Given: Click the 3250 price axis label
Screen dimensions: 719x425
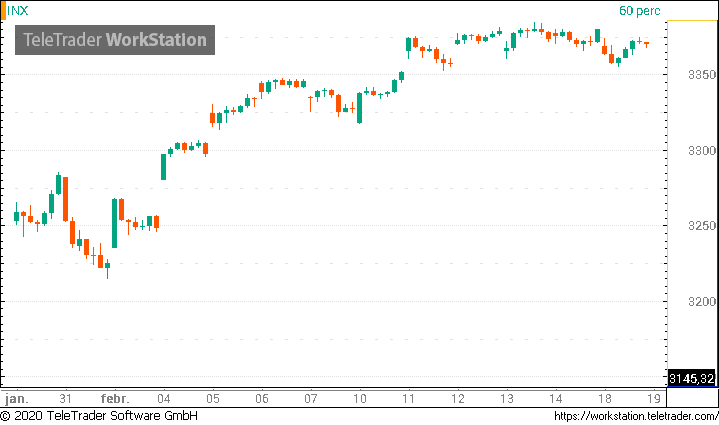Looking at the screenshot, I should pyautogui.click(x=702, y=226).
